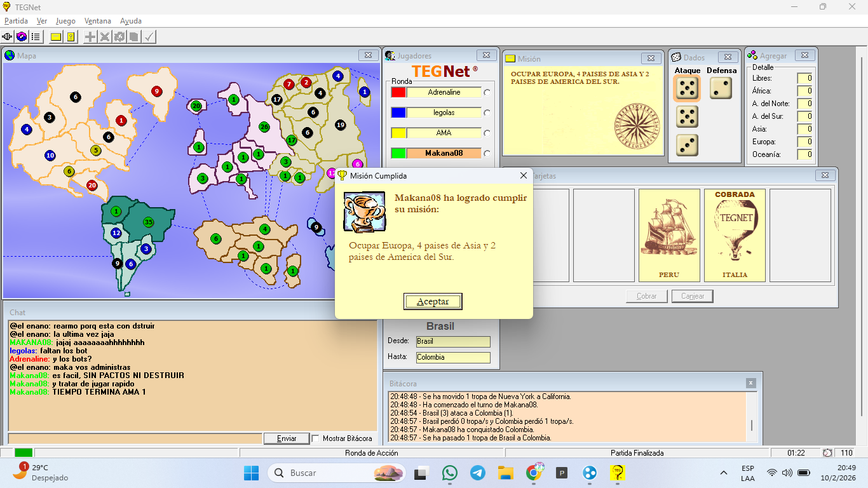The image size is (868, 488).
Task: Click the red color swatch beside Adrenaline
Action: (398, 93)
